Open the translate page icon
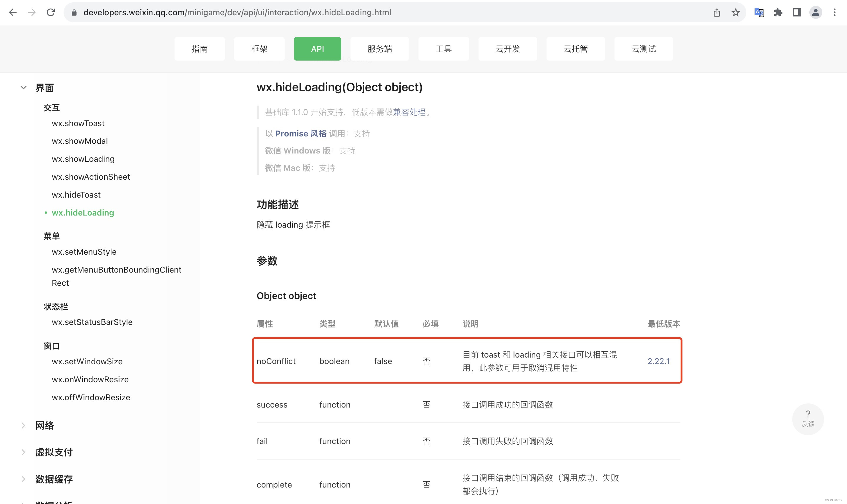 pyautogui.click(x=759, y=12)
